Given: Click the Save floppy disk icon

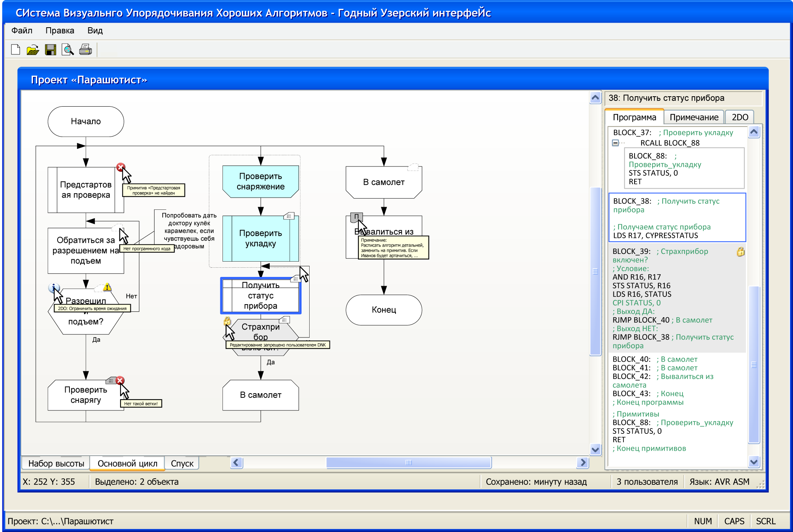Looking at the screenshot, I should coord(50,50).
